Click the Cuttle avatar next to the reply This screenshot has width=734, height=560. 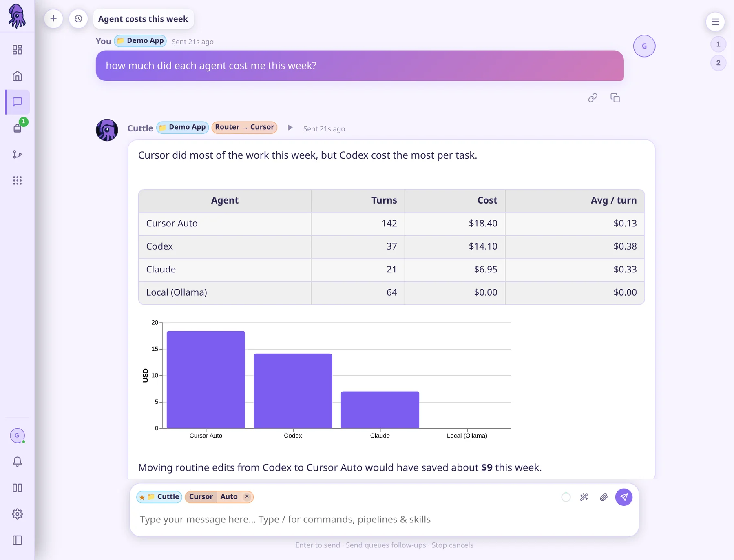pos(107,130)
